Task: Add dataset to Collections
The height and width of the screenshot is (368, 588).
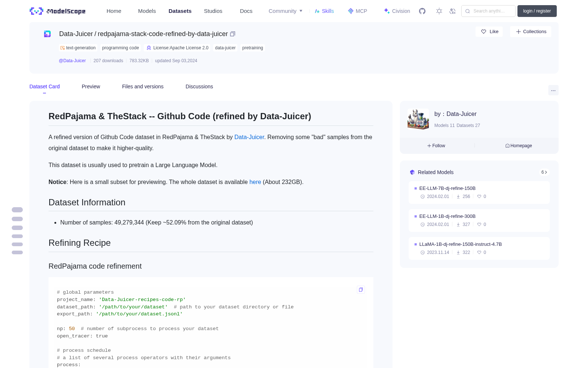Action: click(x=531, y=32)
